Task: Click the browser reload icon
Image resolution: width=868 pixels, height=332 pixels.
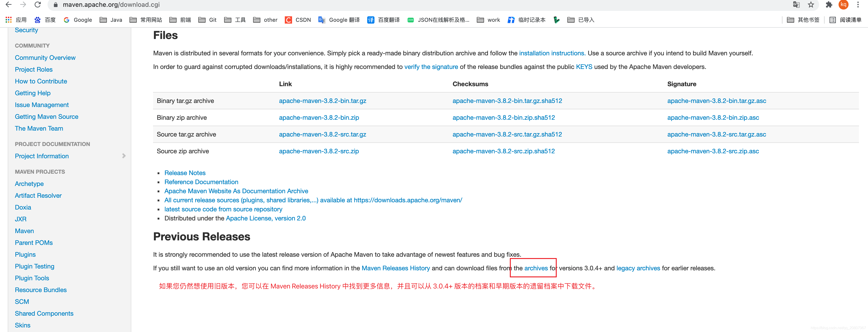Action: tap(37, 5)
